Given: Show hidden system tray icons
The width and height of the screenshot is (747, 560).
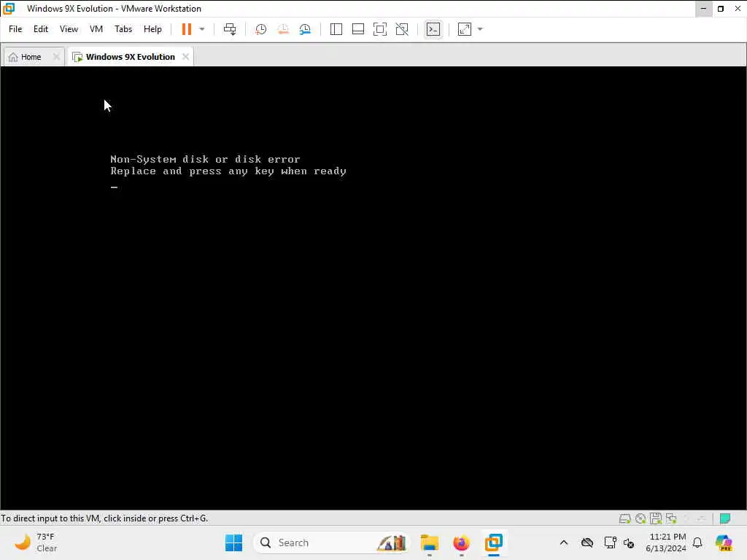Looking at the screenshot, I should tap(564, 542).
